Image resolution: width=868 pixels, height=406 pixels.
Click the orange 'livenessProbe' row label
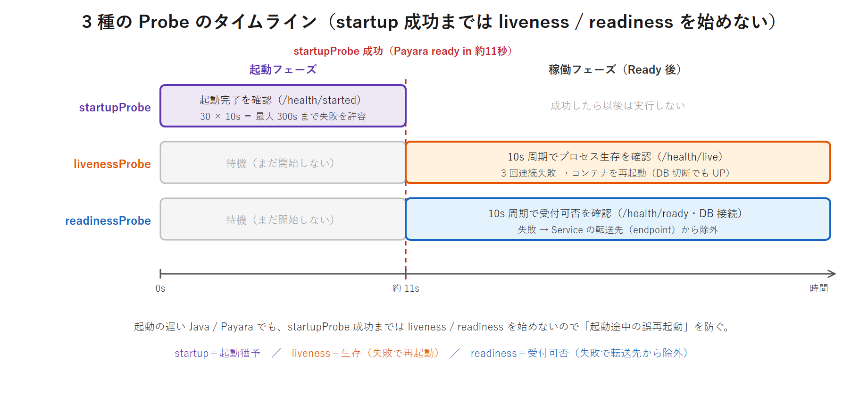[112, 164]
